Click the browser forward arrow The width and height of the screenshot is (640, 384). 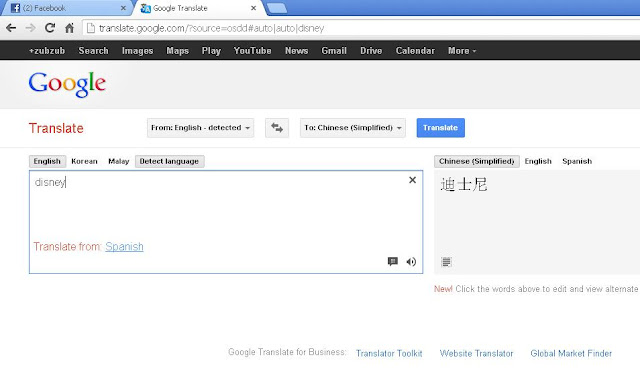30,28
